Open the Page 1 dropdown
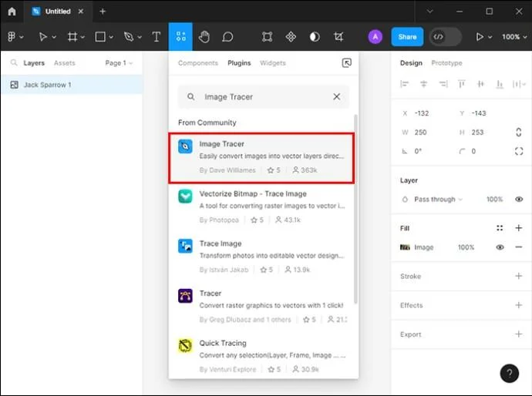This screenshot has width=532, height=396. 119,62
